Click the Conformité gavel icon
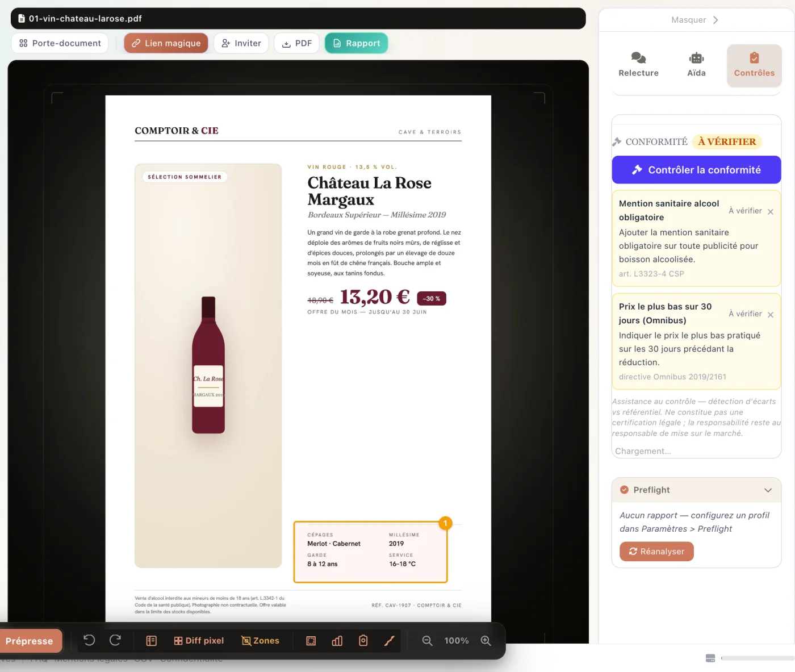Image resolution: width=795 pixels, height=672 pixels. pos(617,142)
